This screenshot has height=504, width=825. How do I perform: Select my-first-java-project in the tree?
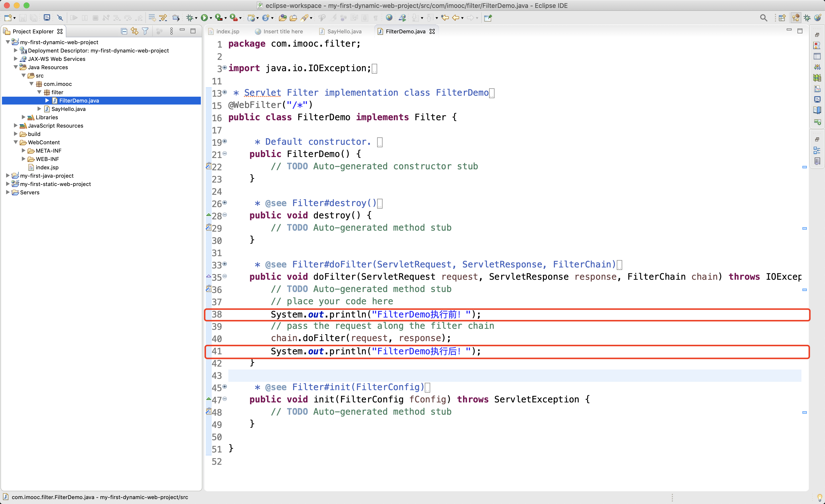47,176
